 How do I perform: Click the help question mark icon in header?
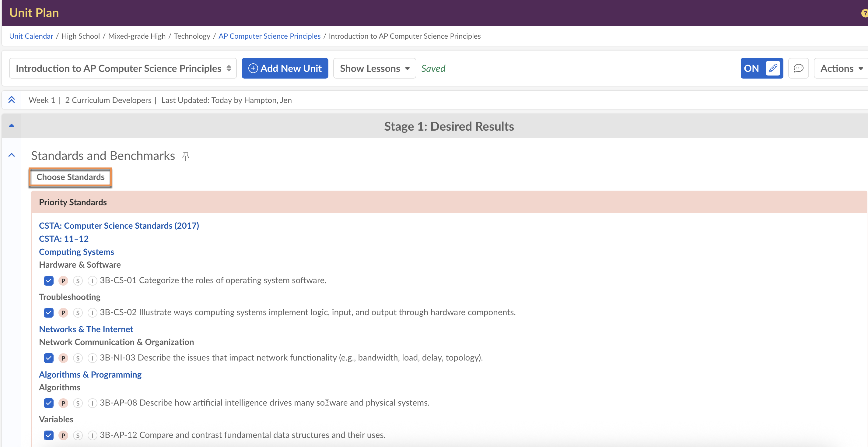[864, 13]
